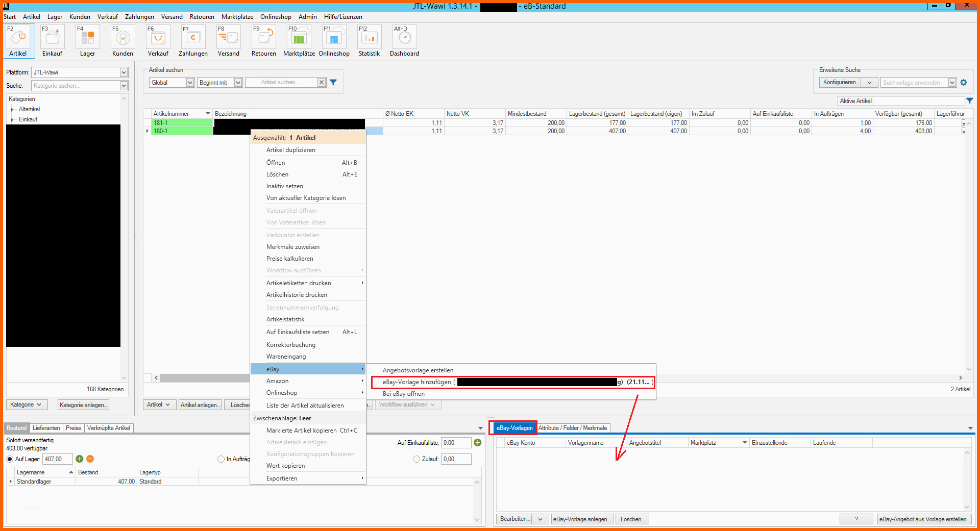
Task: Open the Kunden toolbar icon
Action: [122, 38]
